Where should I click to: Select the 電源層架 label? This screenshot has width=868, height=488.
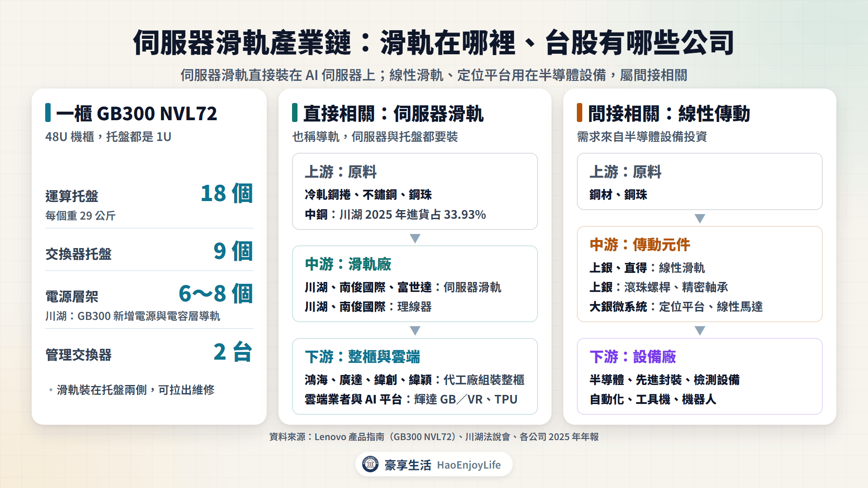point(72,296)
